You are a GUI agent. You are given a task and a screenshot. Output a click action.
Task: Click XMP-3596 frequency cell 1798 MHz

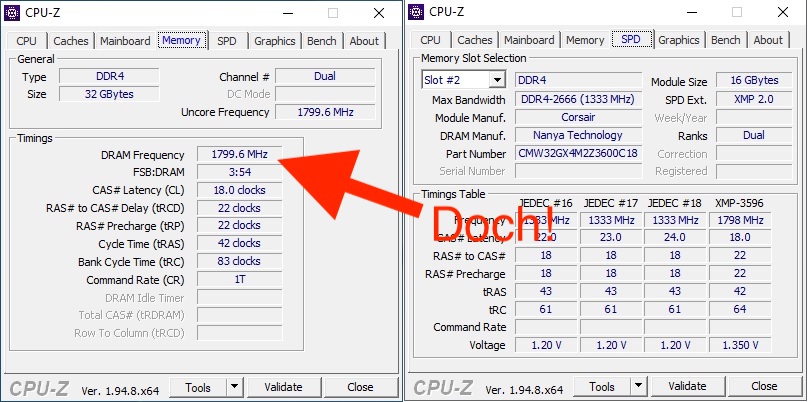coord(740,220)
